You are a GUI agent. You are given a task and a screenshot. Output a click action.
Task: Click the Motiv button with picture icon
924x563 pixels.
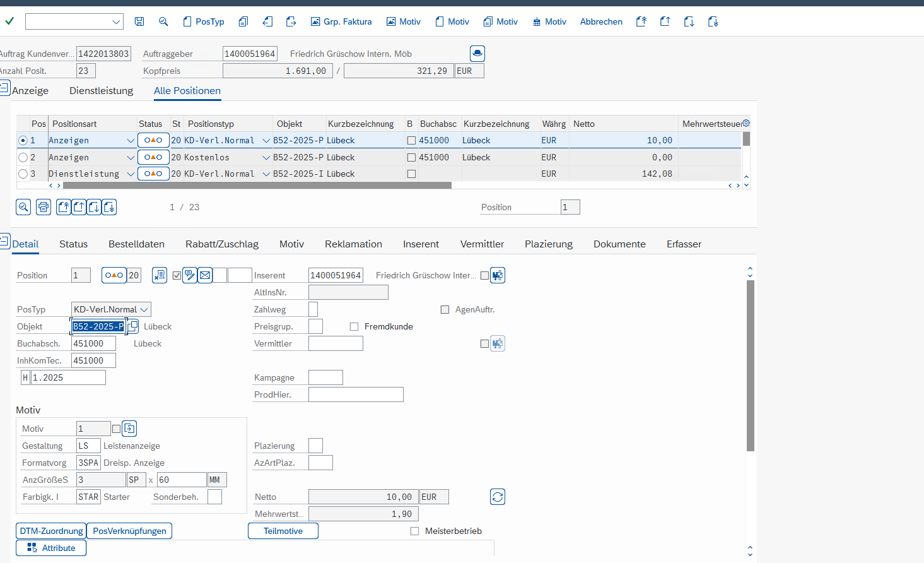(404, 21)
